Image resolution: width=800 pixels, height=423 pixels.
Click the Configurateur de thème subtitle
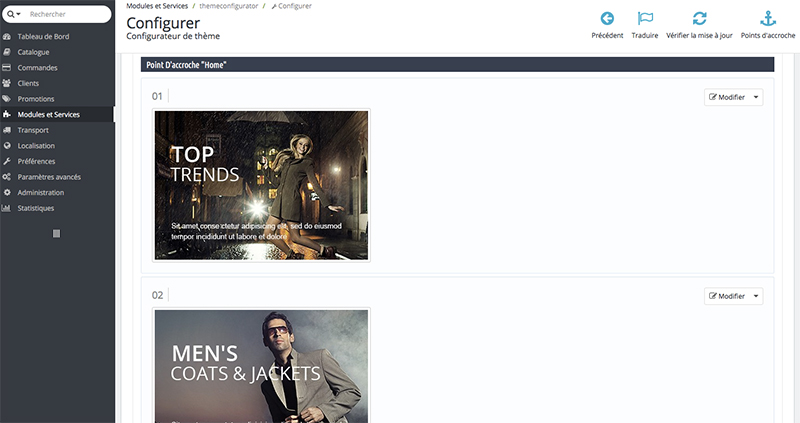(x=173, y=36)
